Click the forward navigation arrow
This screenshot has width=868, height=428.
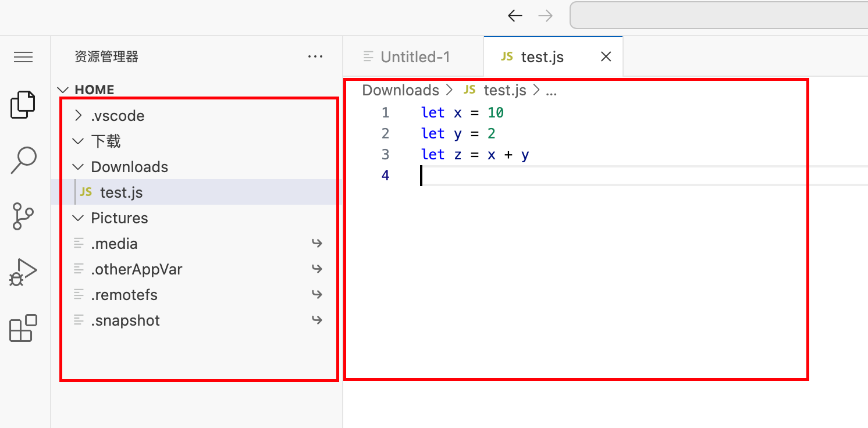pyautogui.click(x=545, y=16)
